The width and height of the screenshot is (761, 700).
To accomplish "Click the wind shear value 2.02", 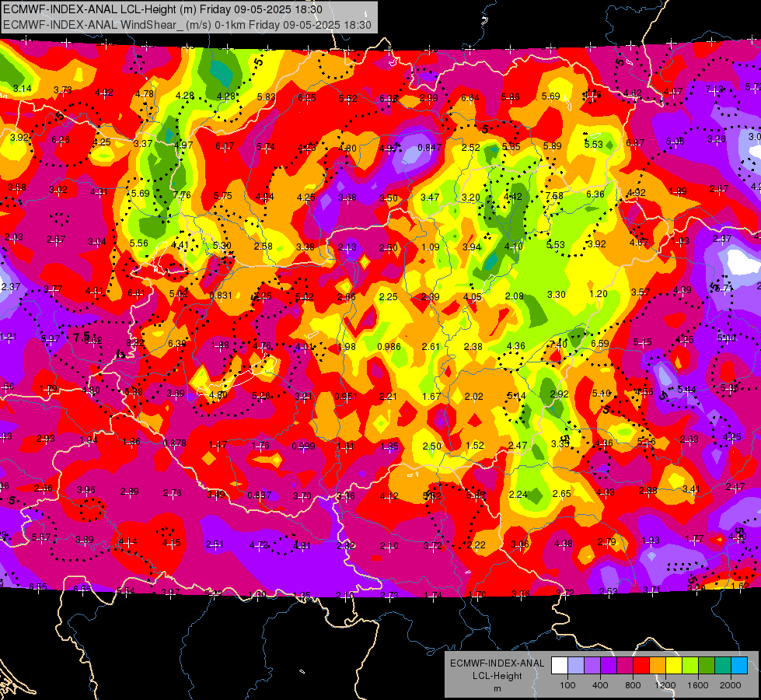I will (473, 397).
